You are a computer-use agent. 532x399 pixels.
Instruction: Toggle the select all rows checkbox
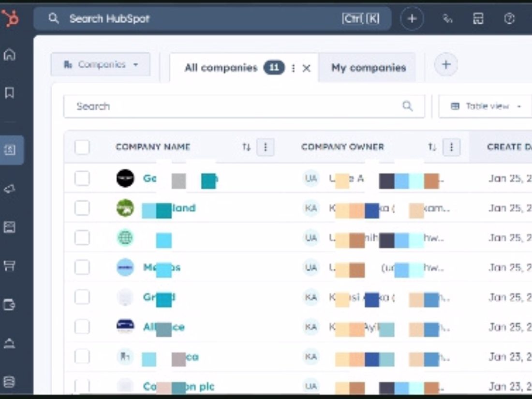click(x=82, y=147)
